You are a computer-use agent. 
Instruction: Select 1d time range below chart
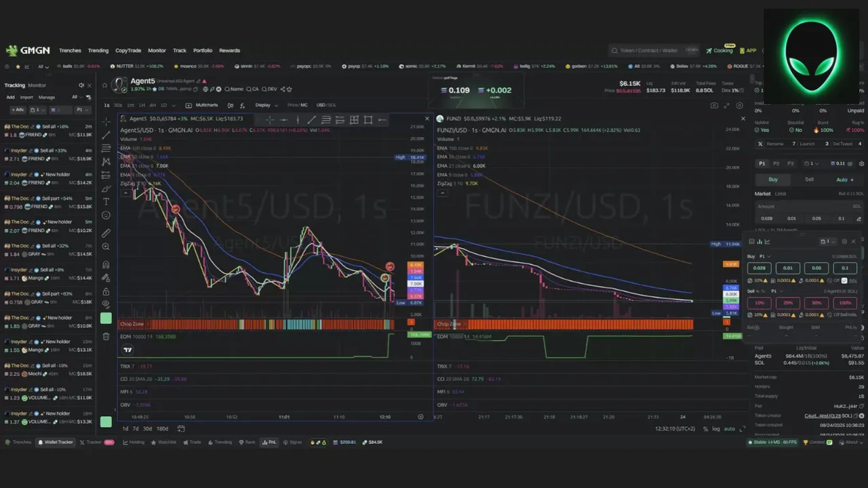pyautogui.click(x=125, y=428)
